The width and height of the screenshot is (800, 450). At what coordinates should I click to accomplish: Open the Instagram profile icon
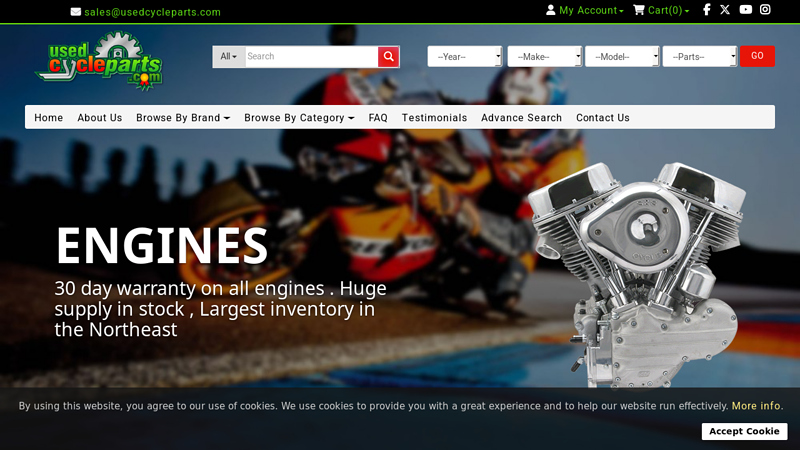tap(765, 10)
